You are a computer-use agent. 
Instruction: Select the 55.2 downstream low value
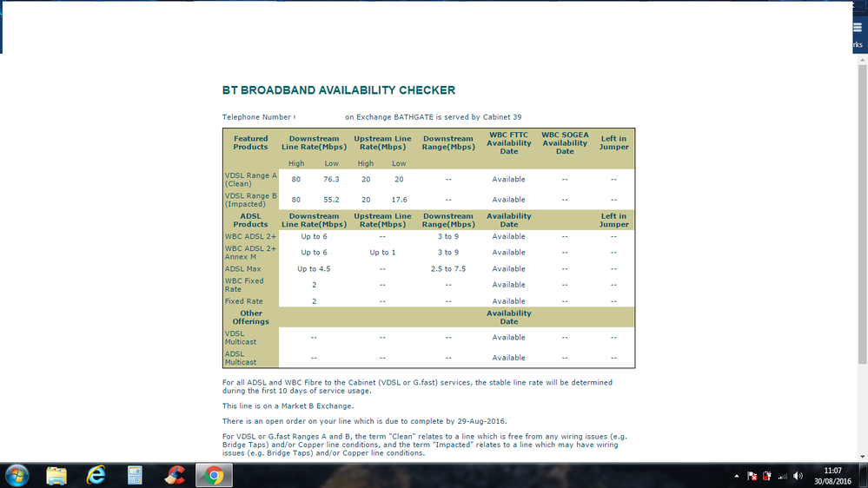coord(331,200)
